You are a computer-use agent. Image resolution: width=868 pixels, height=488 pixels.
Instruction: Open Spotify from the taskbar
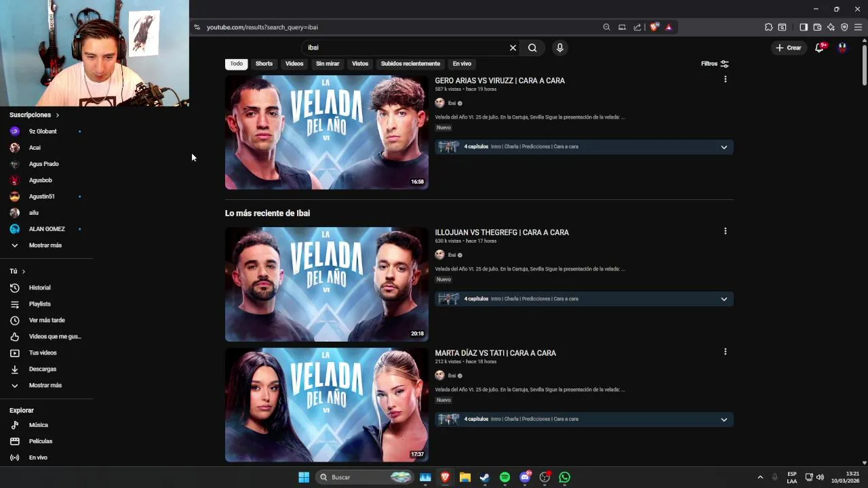tap(505, 477)
